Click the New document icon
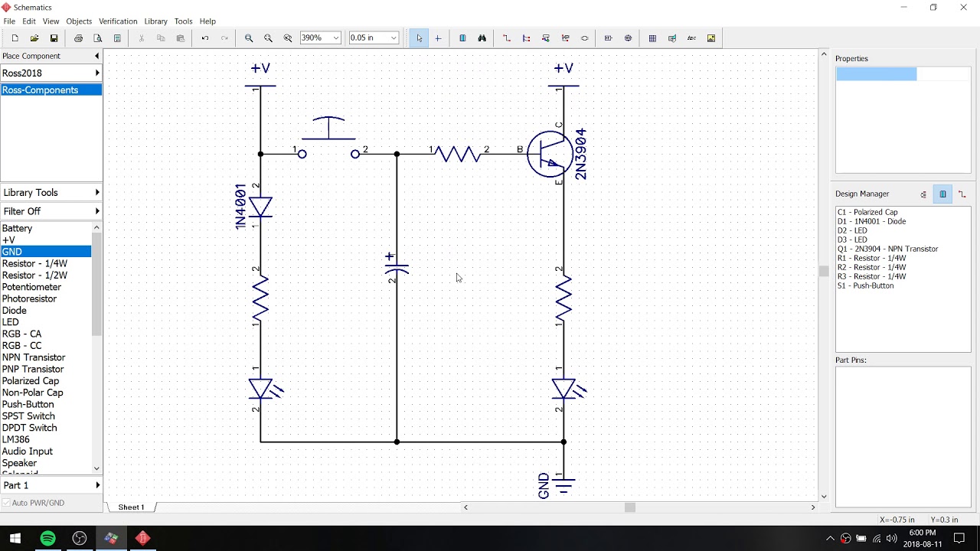The width and height of the screenshot is (980, 551). coord(15,38)
